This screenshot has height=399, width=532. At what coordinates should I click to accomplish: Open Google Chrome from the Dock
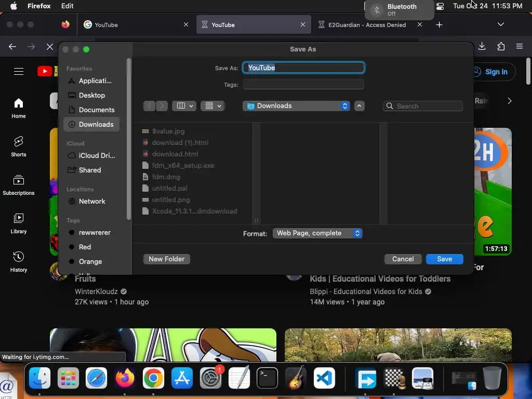(153, 378)
